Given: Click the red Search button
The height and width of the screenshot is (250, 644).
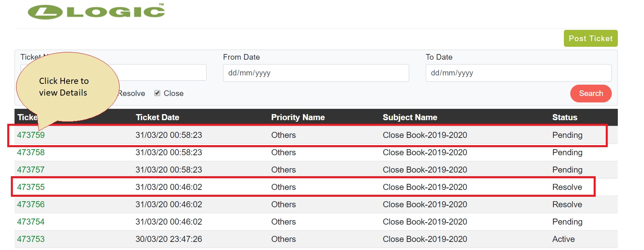Looking at the screenshot, I should click(590, 94).
